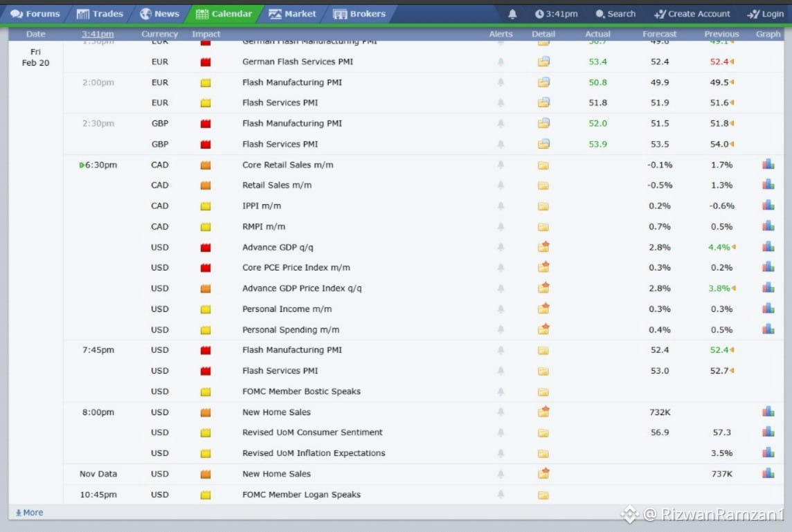The image size is (792, 532).
Task: Open the Personal Spending m/m event
Action: pyautogui.click(x=291, y=329)
